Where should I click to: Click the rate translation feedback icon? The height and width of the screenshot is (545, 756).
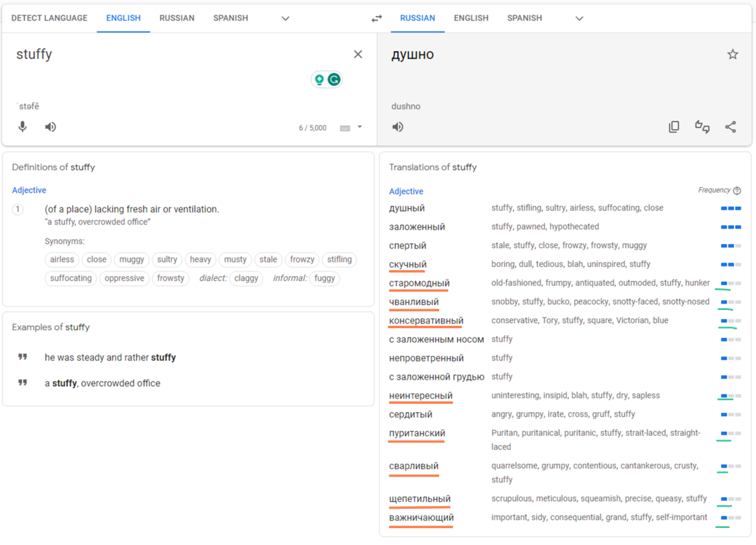702,127
